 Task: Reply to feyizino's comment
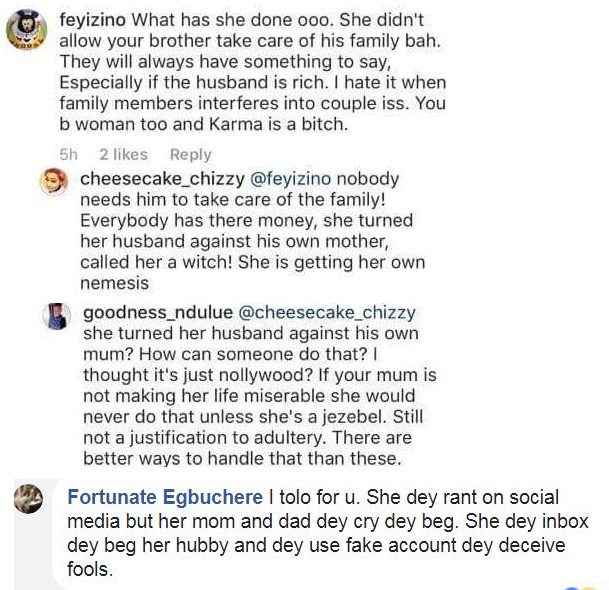[x=190, y=154]
